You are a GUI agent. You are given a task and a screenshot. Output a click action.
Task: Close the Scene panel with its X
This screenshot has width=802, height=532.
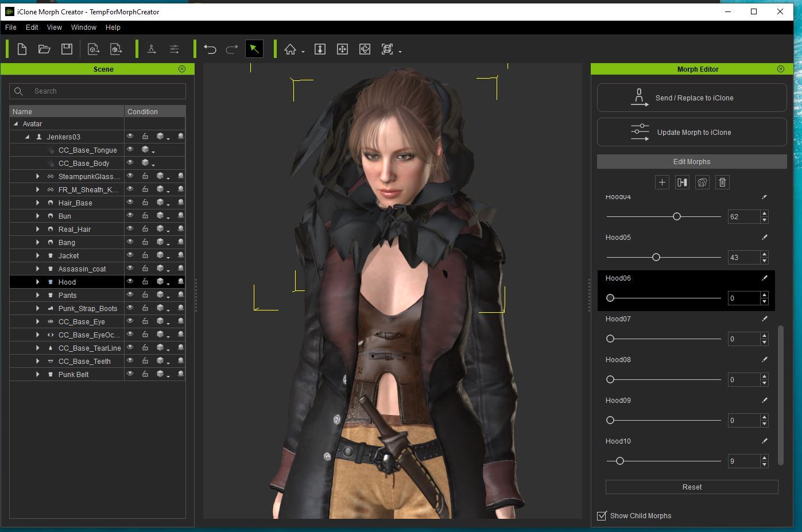182,69
